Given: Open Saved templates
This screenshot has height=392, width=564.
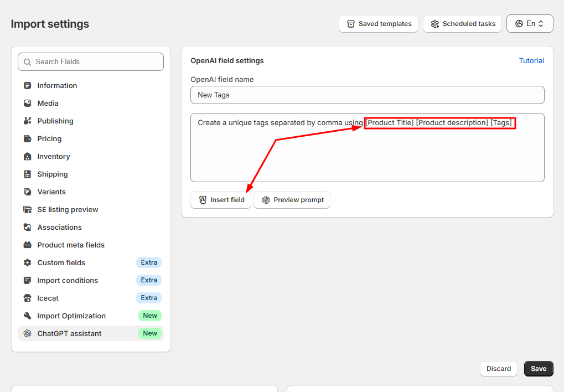Looking at the screenshot, I should 379,24.
